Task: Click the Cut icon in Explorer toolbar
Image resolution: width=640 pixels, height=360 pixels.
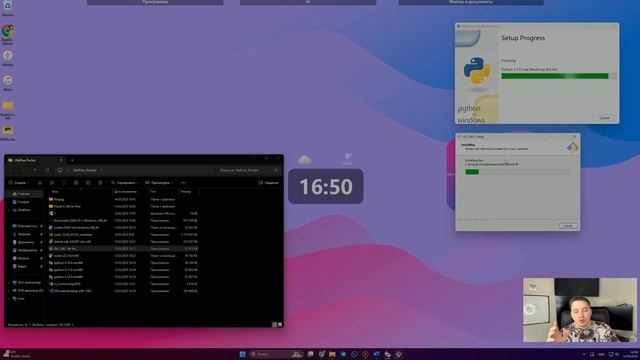Action: click(40, 183)
